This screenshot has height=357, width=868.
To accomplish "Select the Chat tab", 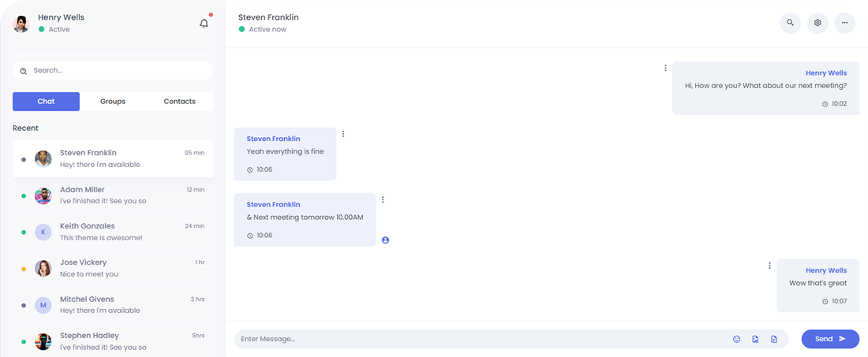I will pos(46,102).
